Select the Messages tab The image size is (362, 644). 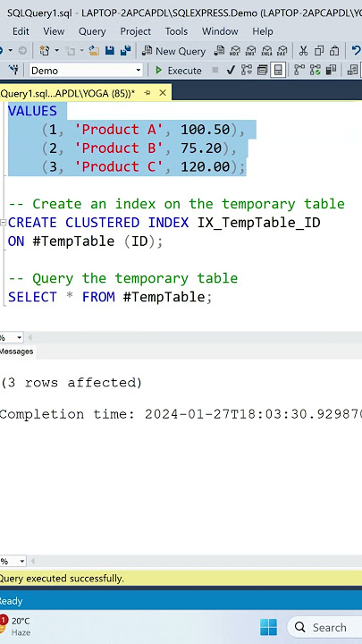pyautogui.click(x=16, y=352)
